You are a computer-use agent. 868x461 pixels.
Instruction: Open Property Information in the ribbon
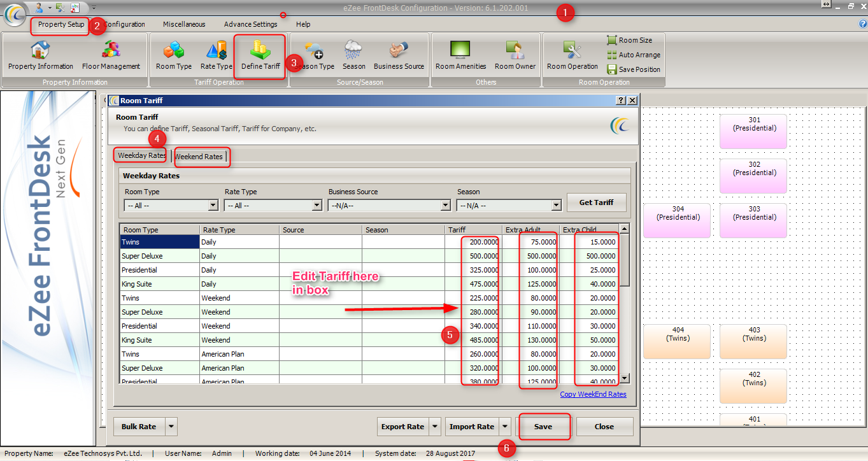point(40,55)
